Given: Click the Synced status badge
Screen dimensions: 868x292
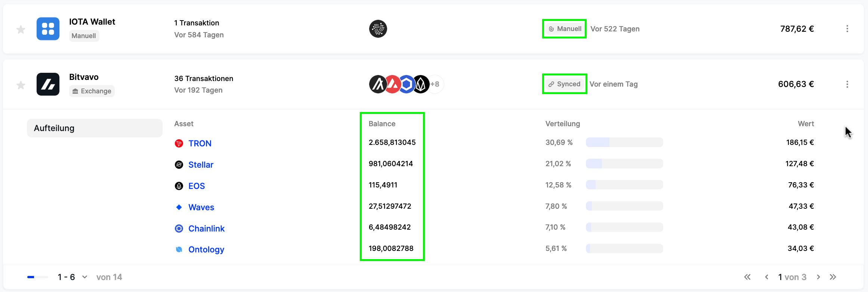Looking at the screenshot, I should [564, 84].
